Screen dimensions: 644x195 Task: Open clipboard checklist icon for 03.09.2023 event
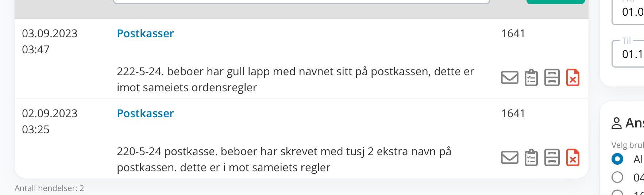point(531,77)
